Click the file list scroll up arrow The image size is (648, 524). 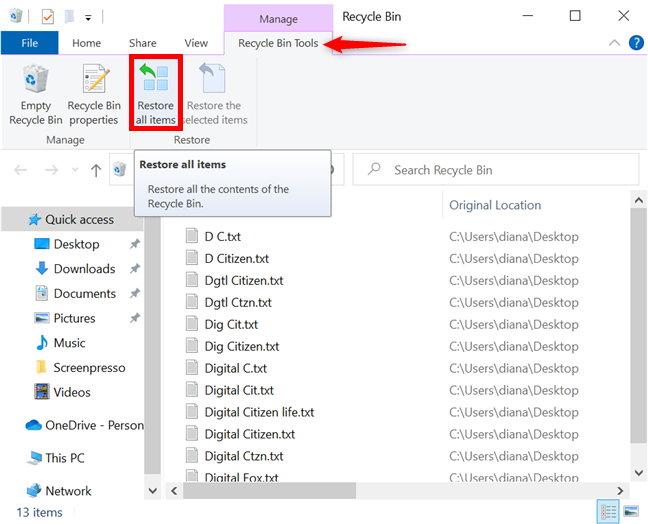tap(638, 200)
